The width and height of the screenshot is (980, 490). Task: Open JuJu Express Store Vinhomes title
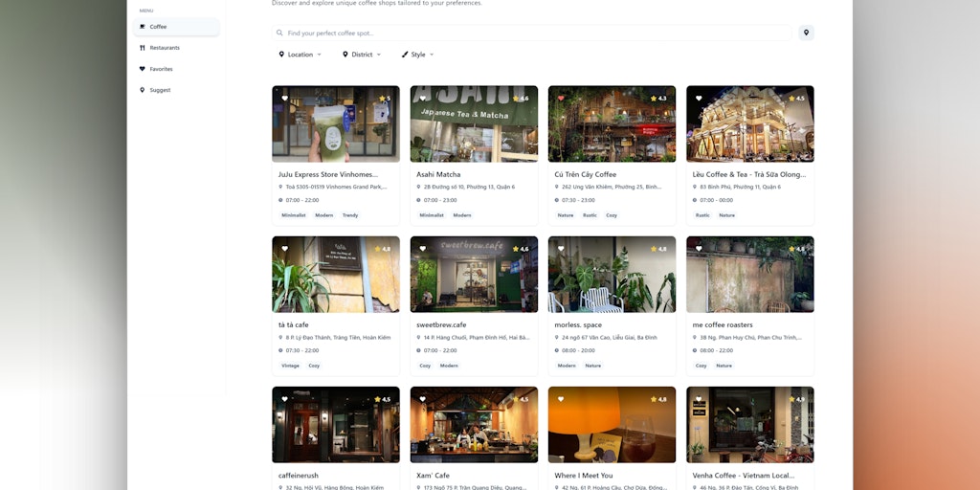point(328,174)
